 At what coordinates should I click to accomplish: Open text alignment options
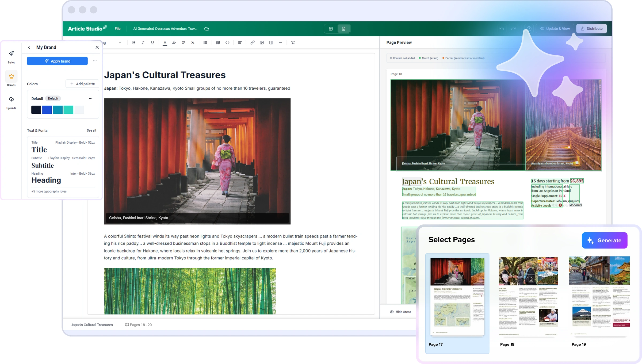click(240, 43)
